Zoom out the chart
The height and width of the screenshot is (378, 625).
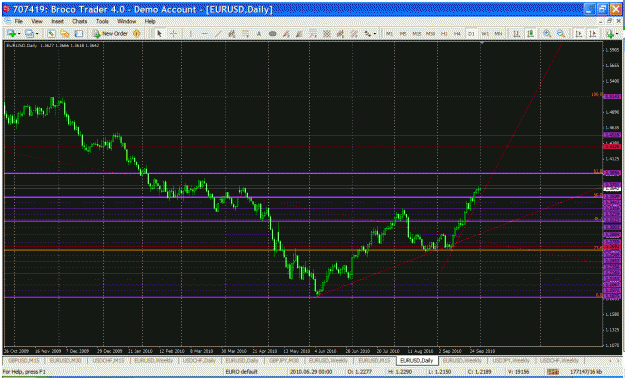coord(561,34)
